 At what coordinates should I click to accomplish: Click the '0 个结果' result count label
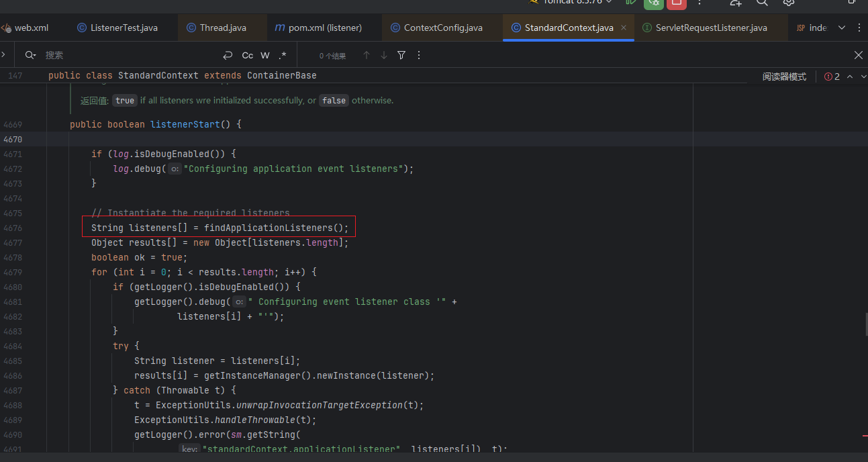(333, 56)
